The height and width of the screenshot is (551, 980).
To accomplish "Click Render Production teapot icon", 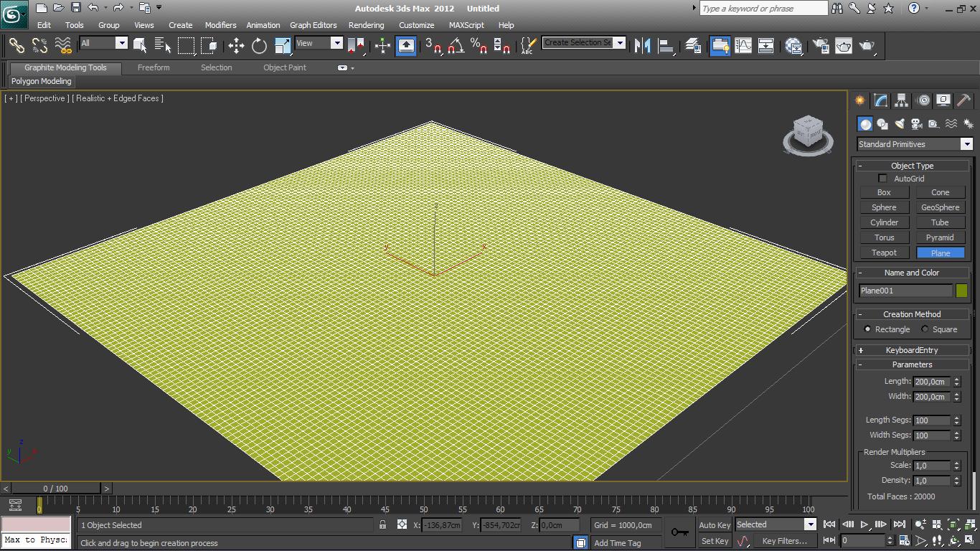I will [867, 46].
